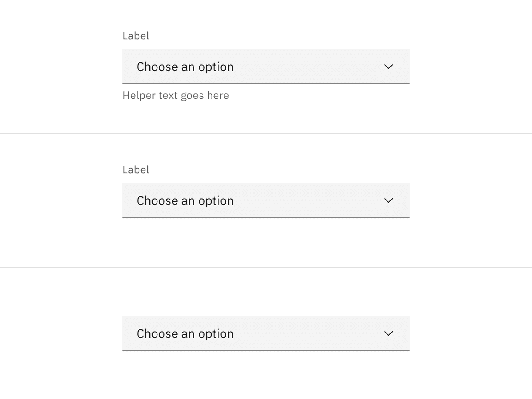Screen dimensions: 532x399
Task: Click the top 'Label' text
Action: click(136, 36)
